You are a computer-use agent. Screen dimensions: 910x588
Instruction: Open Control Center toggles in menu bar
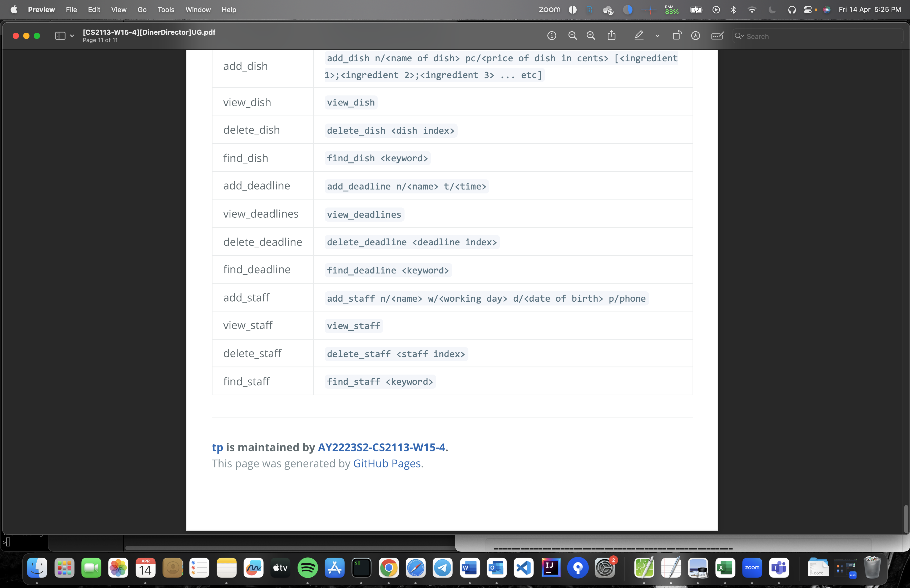[807, 10]
